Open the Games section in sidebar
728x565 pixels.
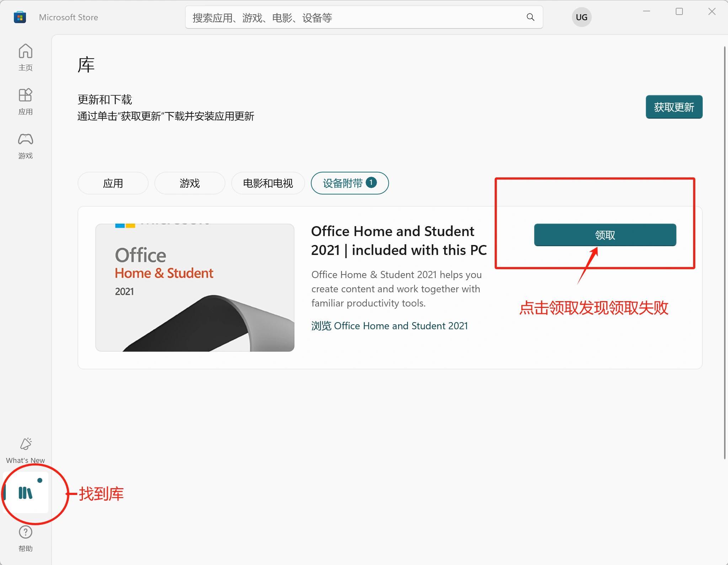25,146
